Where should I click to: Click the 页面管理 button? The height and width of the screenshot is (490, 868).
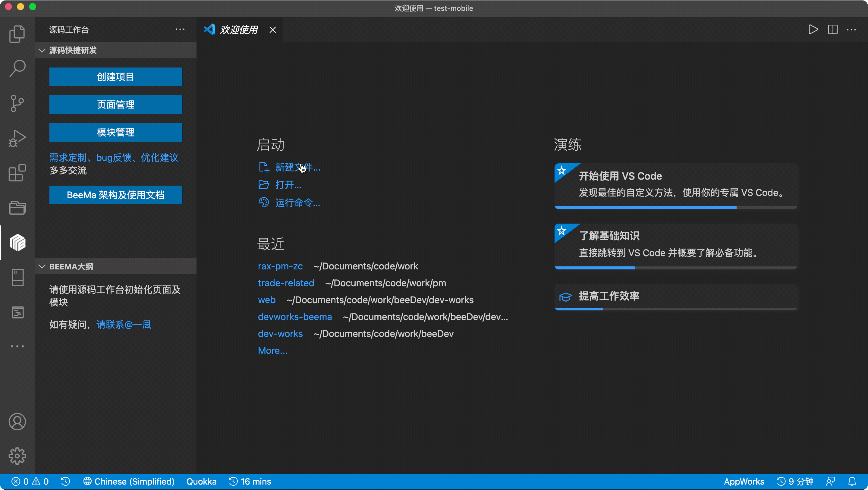coord(115,105)
